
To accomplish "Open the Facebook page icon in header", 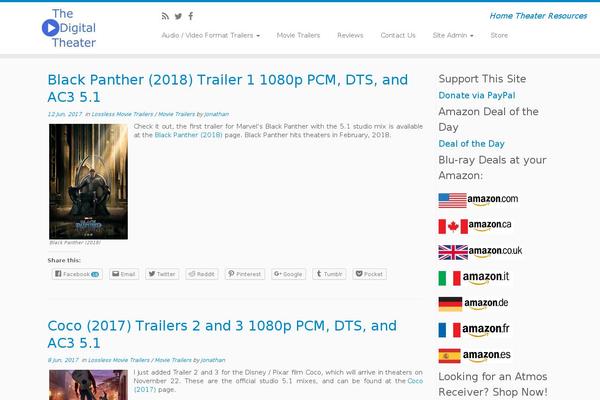I will 191,16.
